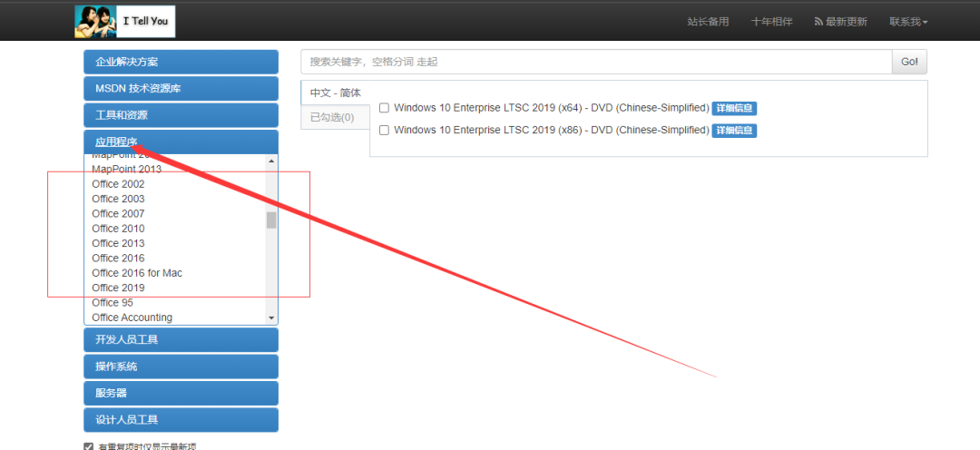The width and height of the screenshot is (980, 450).
Task: Click the list scrollbar up arrow
Action: pyautogui.click(x=271, y=161)
